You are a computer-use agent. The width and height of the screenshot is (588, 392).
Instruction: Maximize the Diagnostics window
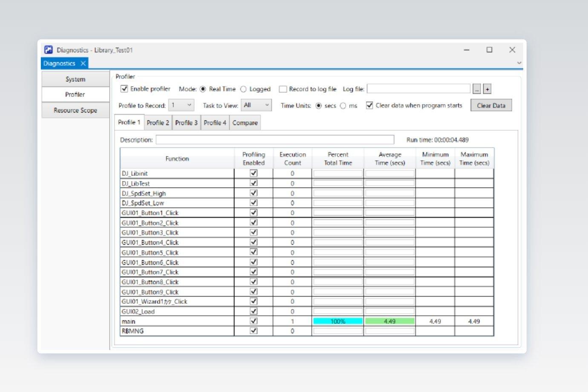[489, 50]
